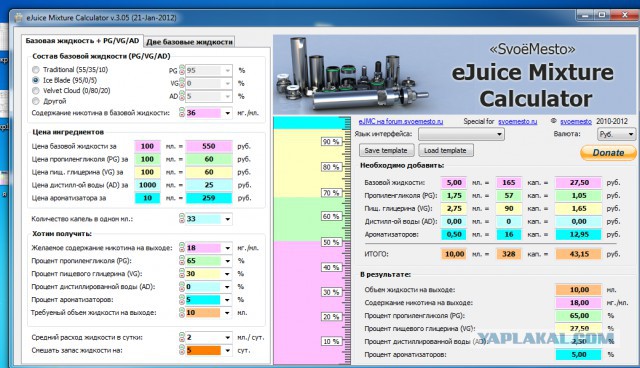The width and height of the screenshot is (640, 368).
Task: Click the ИТОГО total cost value 43,15
Action: (x=579, y=254)
